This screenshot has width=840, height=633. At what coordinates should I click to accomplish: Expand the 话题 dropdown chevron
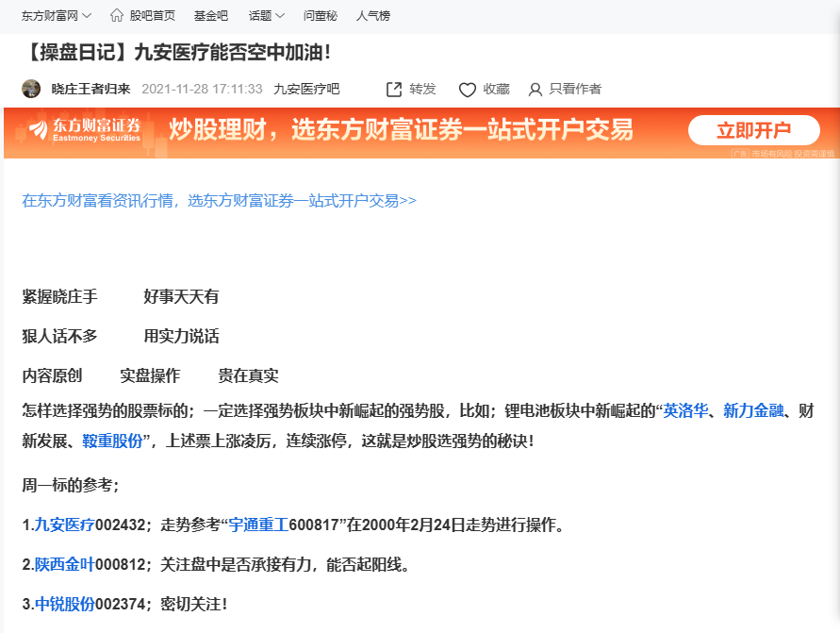click(280, 16)
